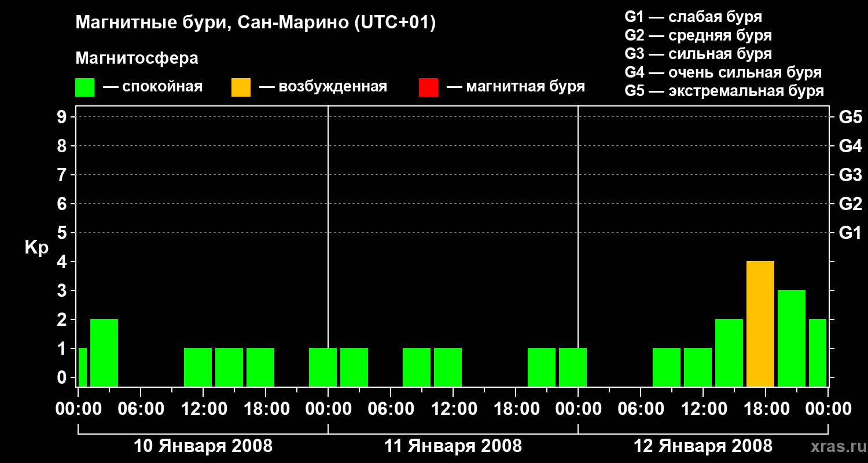Click the G5 label on the right axis

(851, 117)
